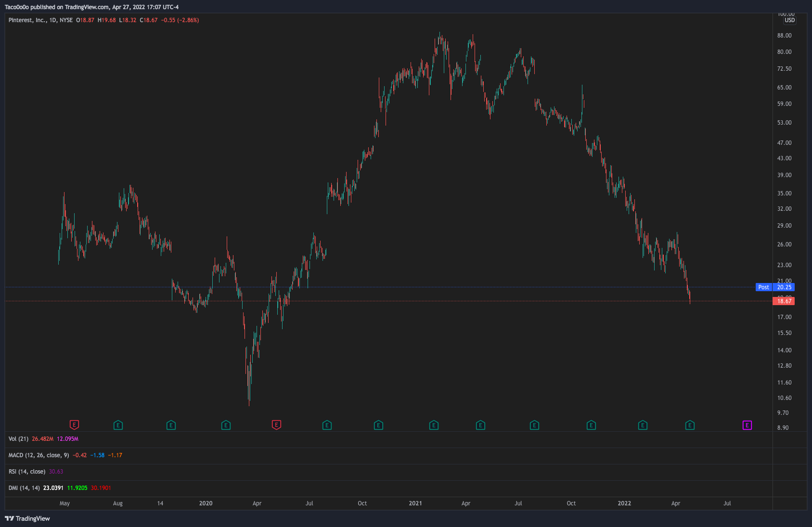Click the RSI (14, close) indicator label

pos(27,472)
